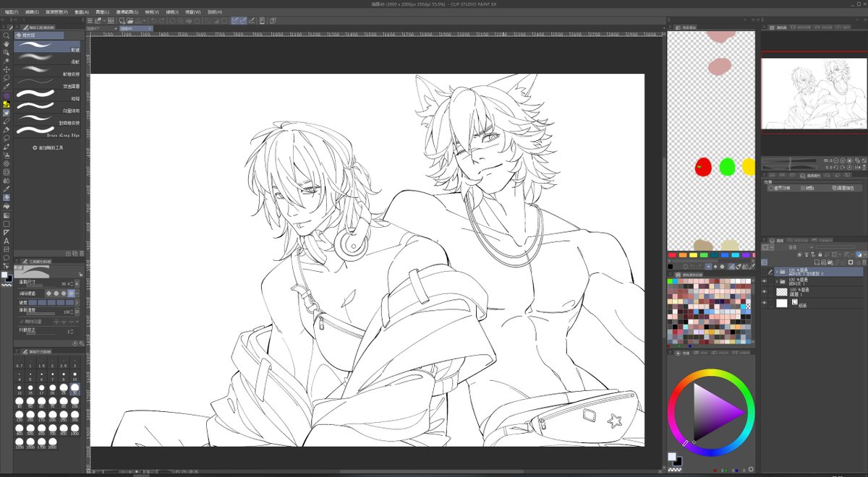Select the Move layer cross-arrow tool
The height and width of the screenshot is (477, 868).
click(x=7, y=69)
